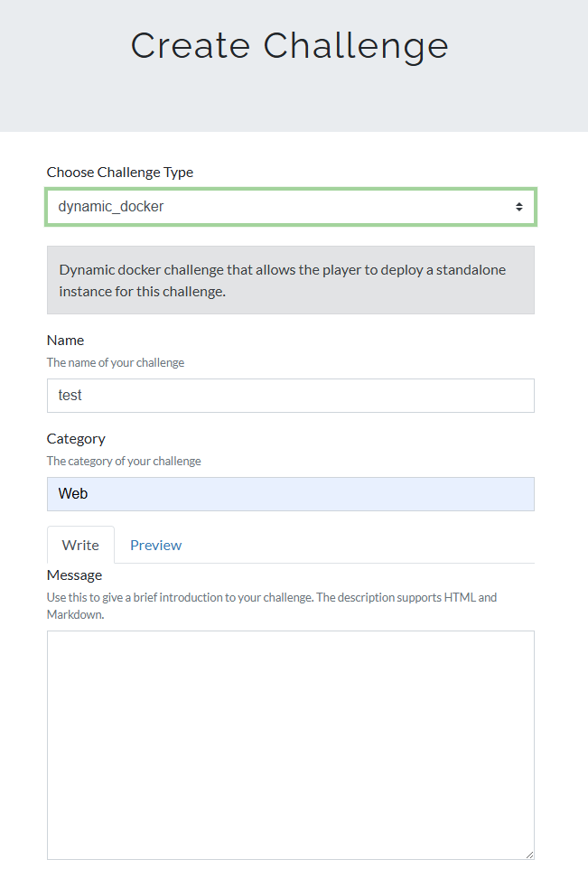The height and width of the screenshot is (869, 588).
Task: Switch to the Write tab
Action: pos(80,545)
